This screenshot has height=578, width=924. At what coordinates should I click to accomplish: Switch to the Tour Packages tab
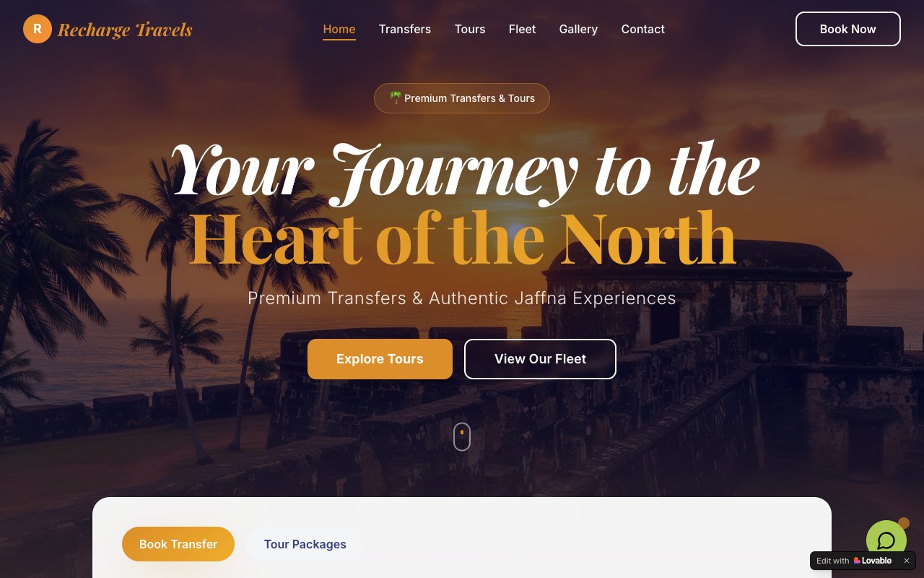point(305,544)
